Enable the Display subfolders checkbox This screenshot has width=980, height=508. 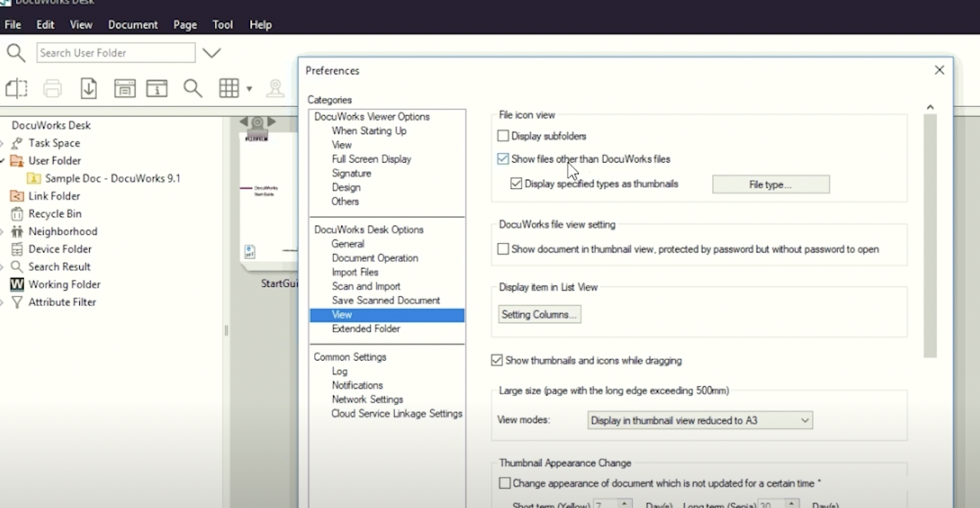coord(503,137)
